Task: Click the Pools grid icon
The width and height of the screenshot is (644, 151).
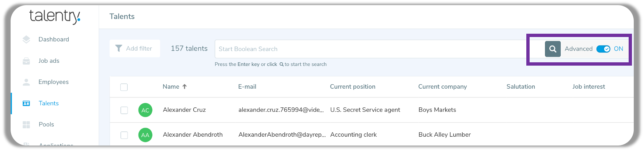Action: (26, 125)
